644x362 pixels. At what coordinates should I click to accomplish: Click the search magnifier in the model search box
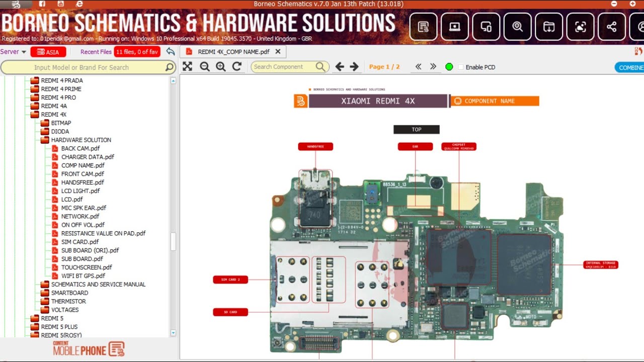tap(170, 67)
